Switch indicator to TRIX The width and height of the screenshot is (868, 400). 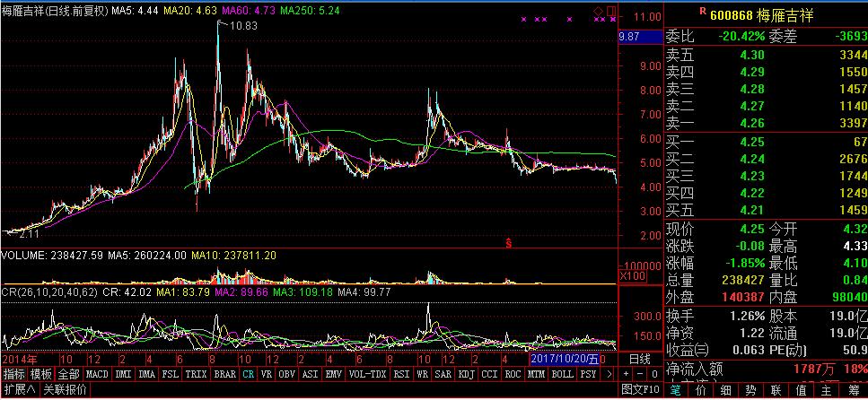tap(196, 374)
